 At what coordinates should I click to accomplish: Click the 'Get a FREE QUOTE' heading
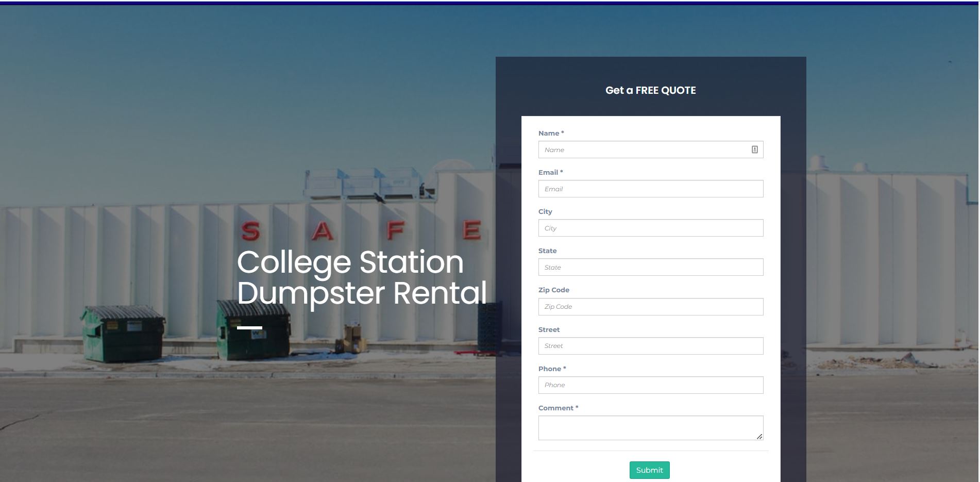coord(651,90)
